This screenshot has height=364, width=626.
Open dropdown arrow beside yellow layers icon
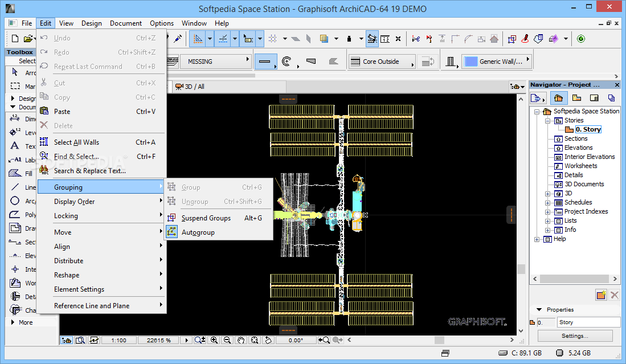tap(336, 39)
